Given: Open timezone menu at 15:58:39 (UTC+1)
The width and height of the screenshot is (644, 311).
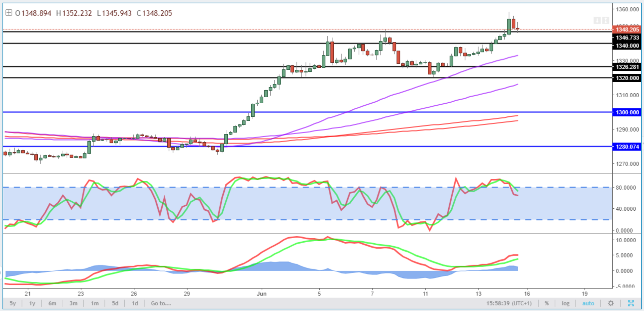Looking at the screenshot, I should (x=509, y=303).
